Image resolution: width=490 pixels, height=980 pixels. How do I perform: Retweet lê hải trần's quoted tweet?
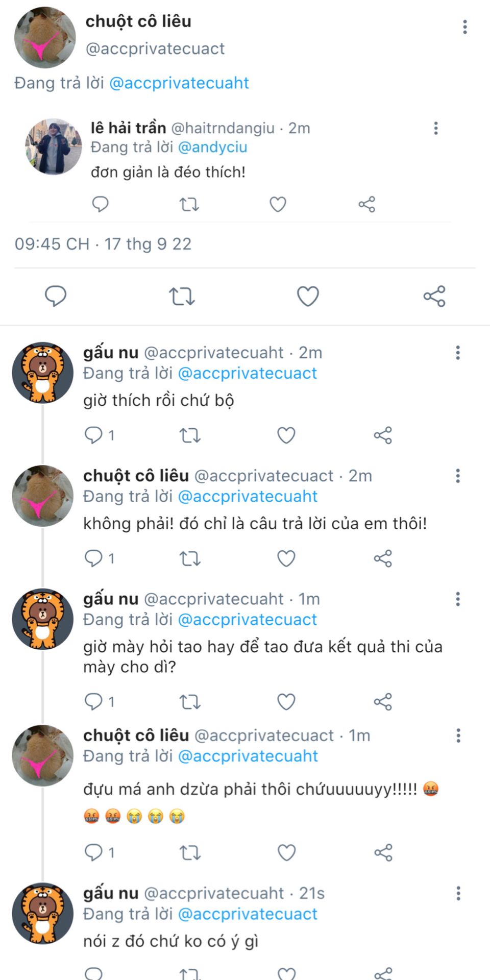tap(189, 204)
